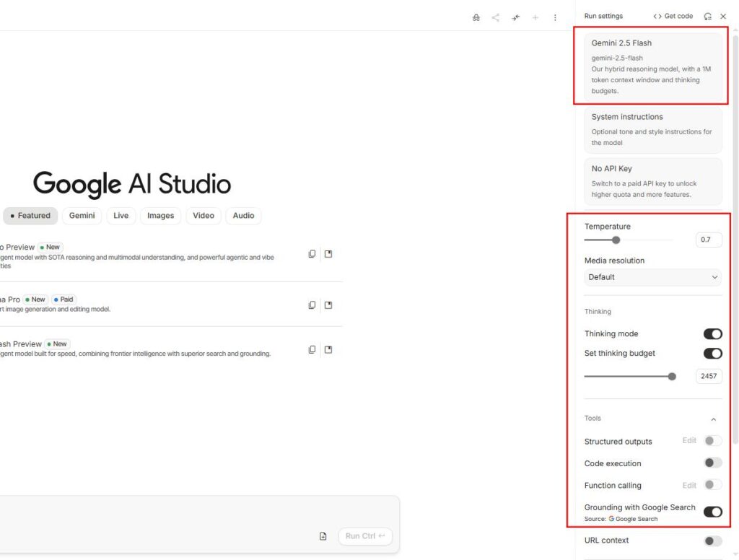Open the Media resolution dropdown
This screenshot has width=739, height=560.
tap(652, 277)
